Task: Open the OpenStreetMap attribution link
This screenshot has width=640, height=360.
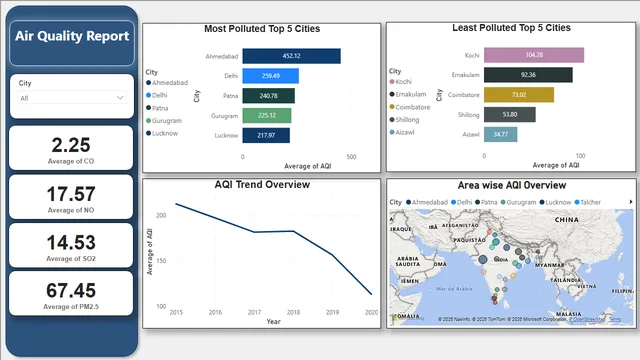Action: coord(587,320)
